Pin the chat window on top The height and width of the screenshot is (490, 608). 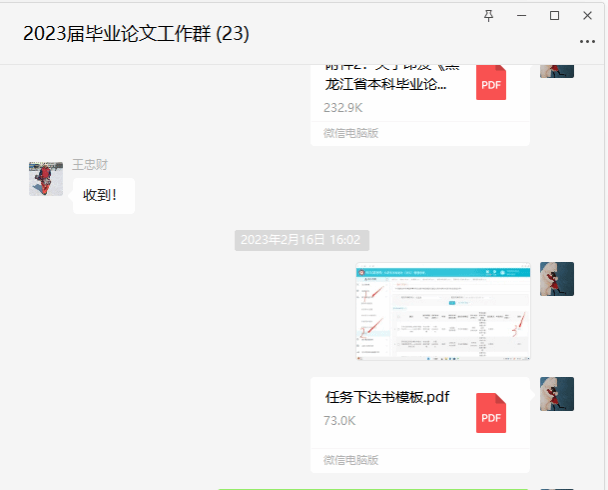pos(488,16)
